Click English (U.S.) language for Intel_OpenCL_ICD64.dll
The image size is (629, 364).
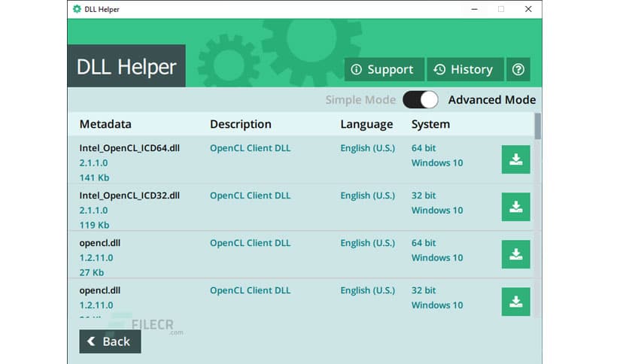point(367,148)
